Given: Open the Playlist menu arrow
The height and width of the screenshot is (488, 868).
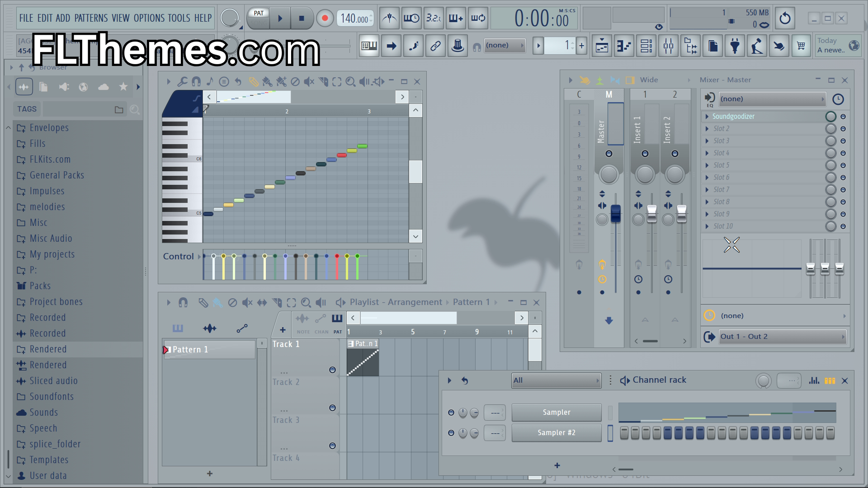Looking at the screenshot, I should (x=168, y=302).
